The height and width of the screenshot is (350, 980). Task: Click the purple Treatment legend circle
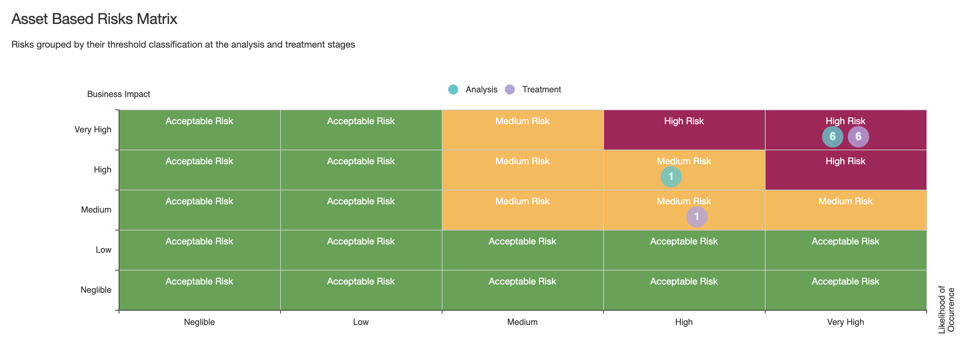(510, 89)
